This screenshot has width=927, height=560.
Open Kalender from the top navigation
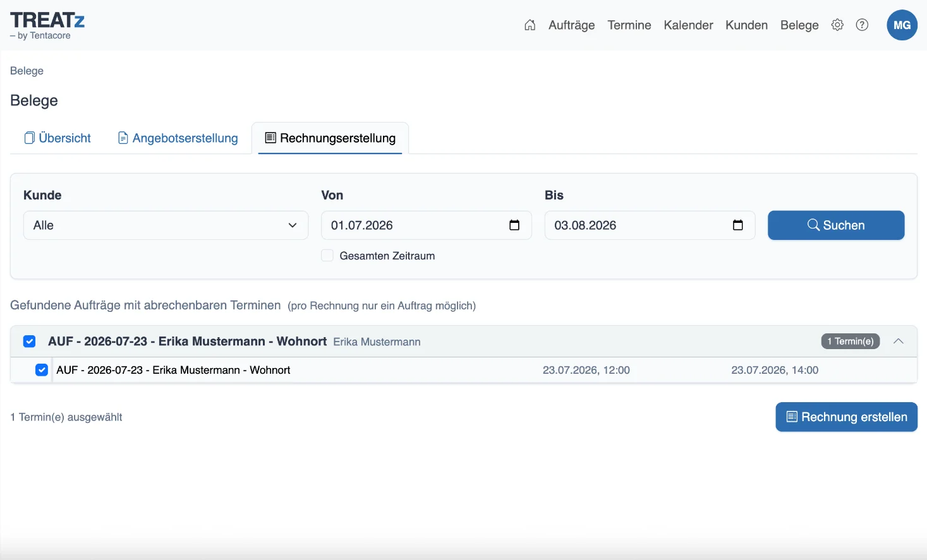pos(688,25)
